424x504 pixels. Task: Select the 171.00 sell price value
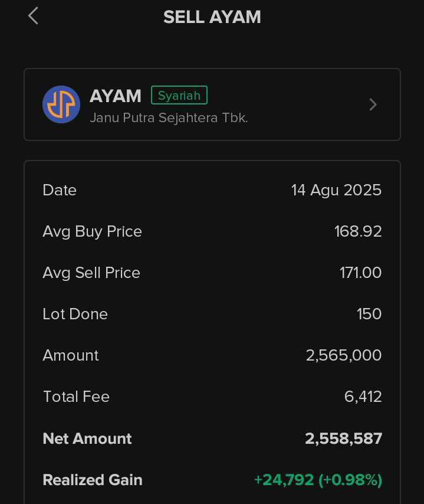click(361, 273)
